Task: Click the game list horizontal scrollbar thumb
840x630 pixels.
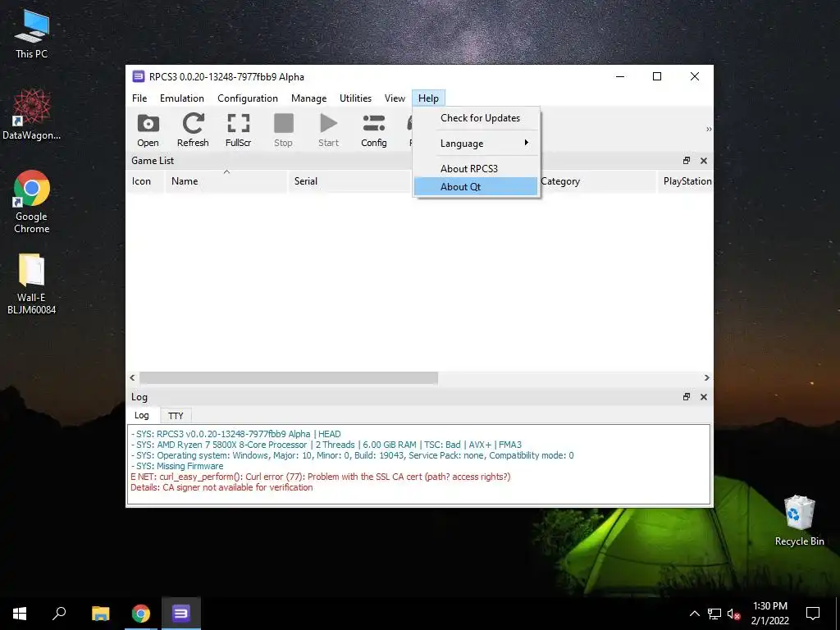Action: [x=288, y=377]
